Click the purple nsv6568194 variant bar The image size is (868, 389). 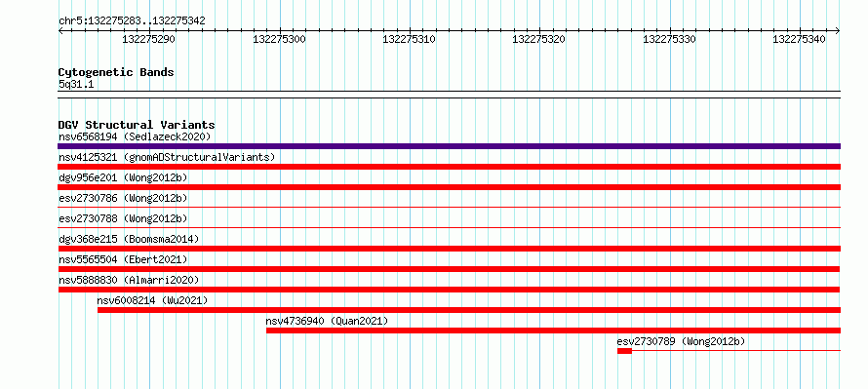click(449, 146)
